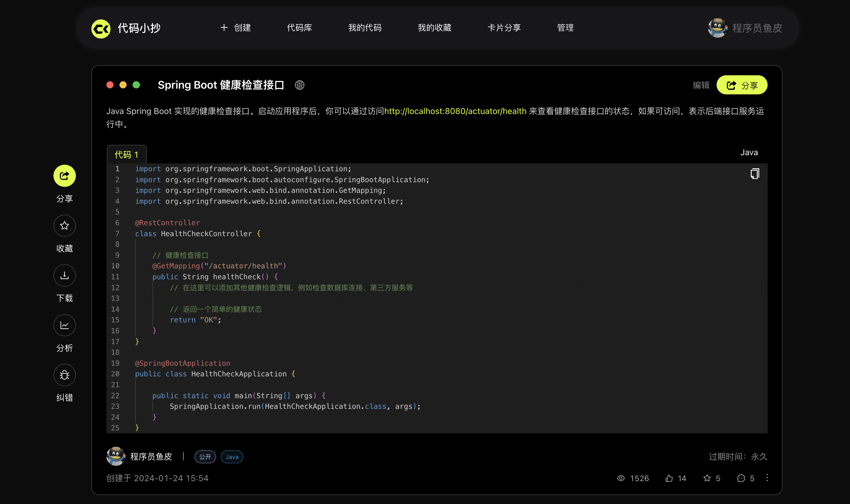Click the green traffic-light dot
The image size is (850, 504).
pyautogui.click(x=136, y=85)
